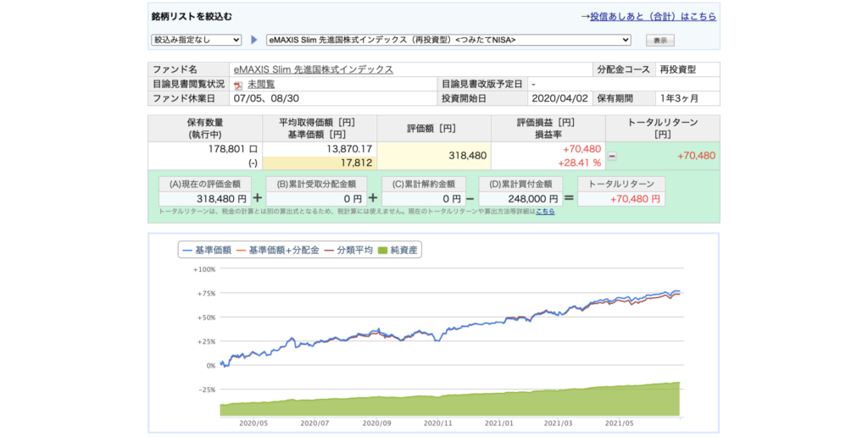The image size is (868, 437).
Task: Select the blue triangle arrow beside filter dropdown
Action: 254,40
